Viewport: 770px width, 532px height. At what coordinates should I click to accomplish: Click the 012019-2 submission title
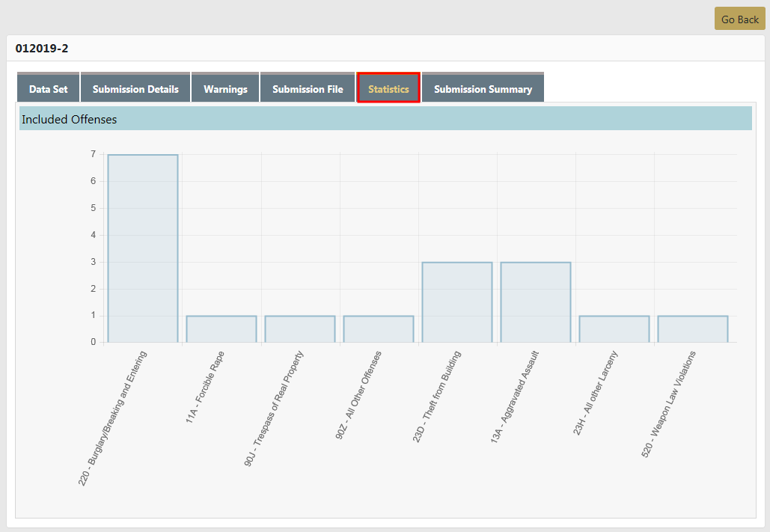[42, 49]
